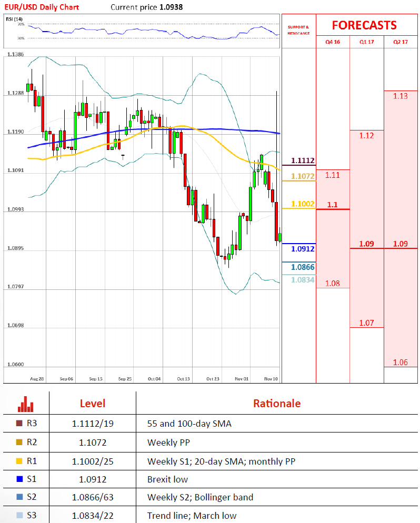This screenshot has width=420, height=523.
Task: Click the 1.1386 price axis label
Action: click(16, 54)
